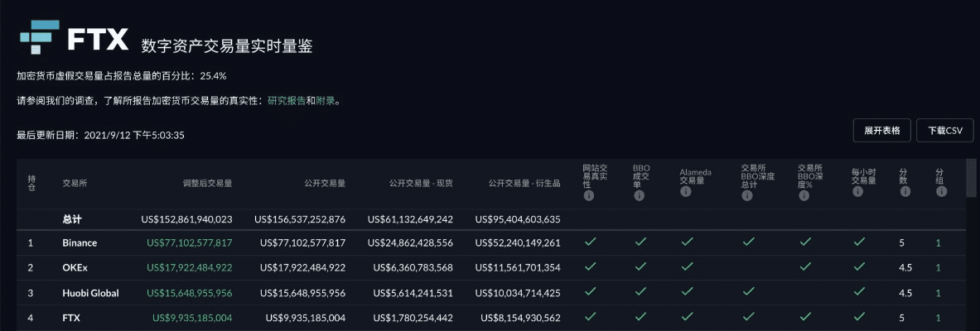Sort by 公开交易量 - 现货 column header
This screenshot has width=980, height=331.
point(421,183)
